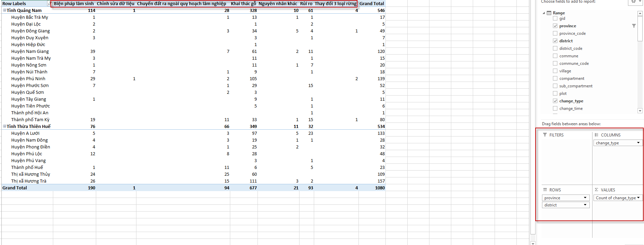The height and width of the screenshot is (245, 644).
Task: Open Count of change_type dropdown in VALUES
Action: (638, 198)
